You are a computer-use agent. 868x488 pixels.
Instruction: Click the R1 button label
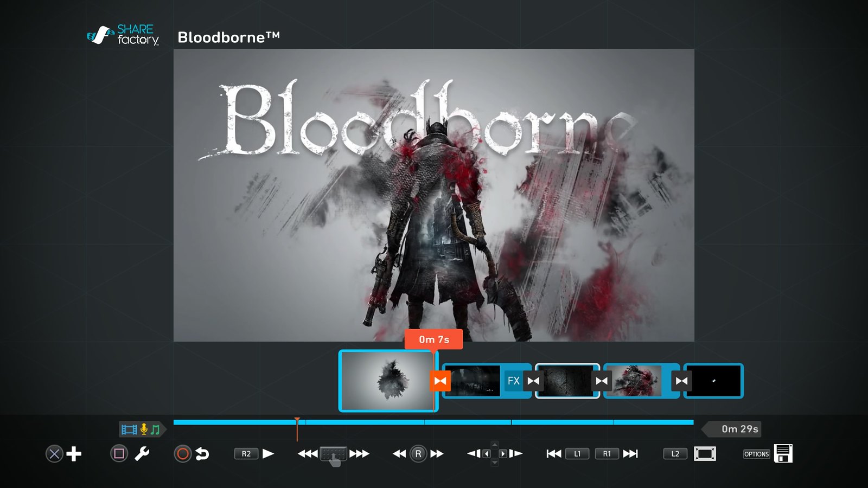pyautogui.click(x=607, y=454)
